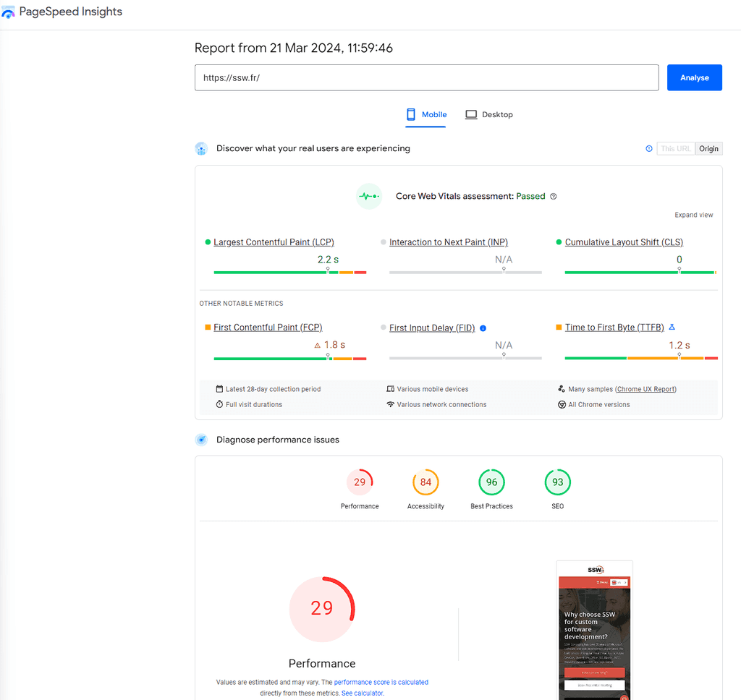
Task: Click the Diagnose performance issues icon
Action: point(200,439)
